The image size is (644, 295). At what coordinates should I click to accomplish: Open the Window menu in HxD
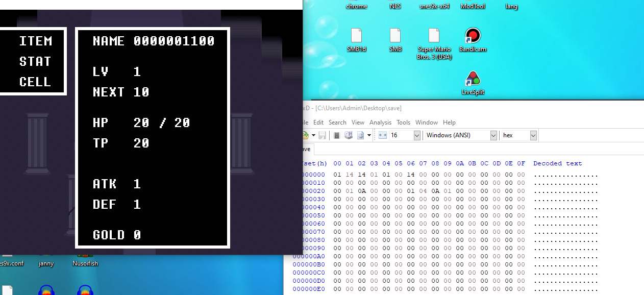(x=426, y=122)
